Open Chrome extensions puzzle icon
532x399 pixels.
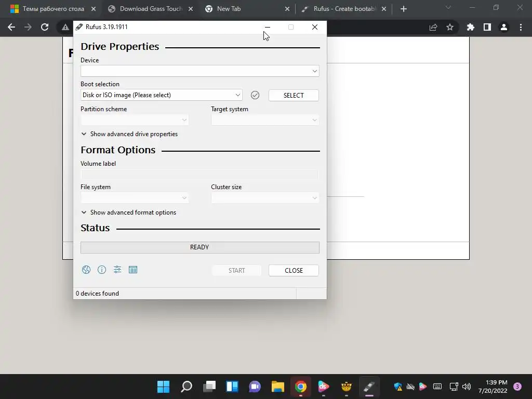click(471, 27)
